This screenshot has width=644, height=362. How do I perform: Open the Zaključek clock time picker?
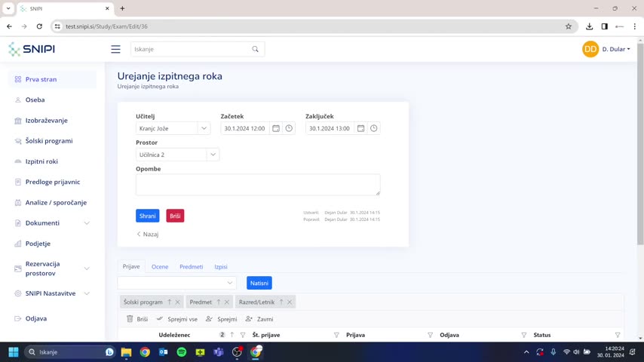pos(373,129)
